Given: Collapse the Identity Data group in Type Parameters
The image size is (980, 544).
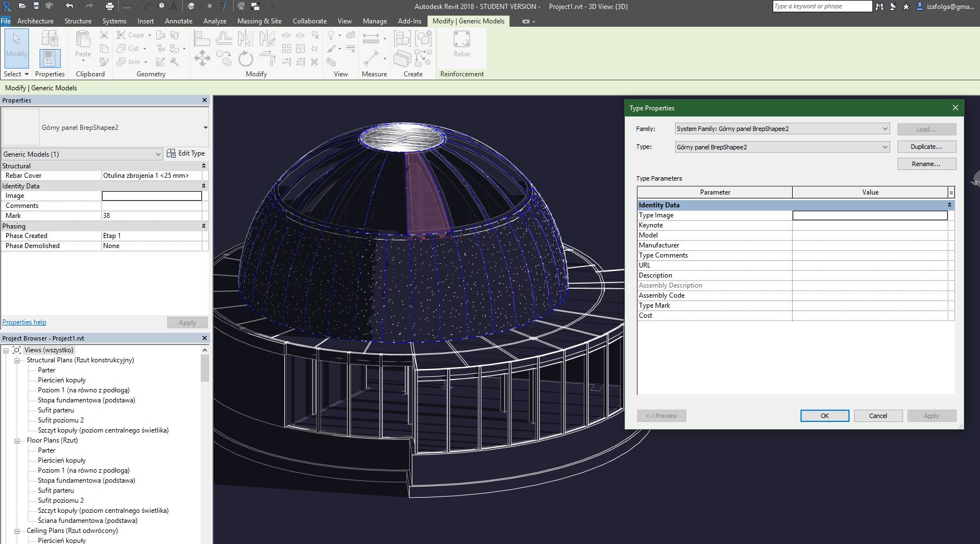Looking at the screenshot, I should click(x=949, y=205).
